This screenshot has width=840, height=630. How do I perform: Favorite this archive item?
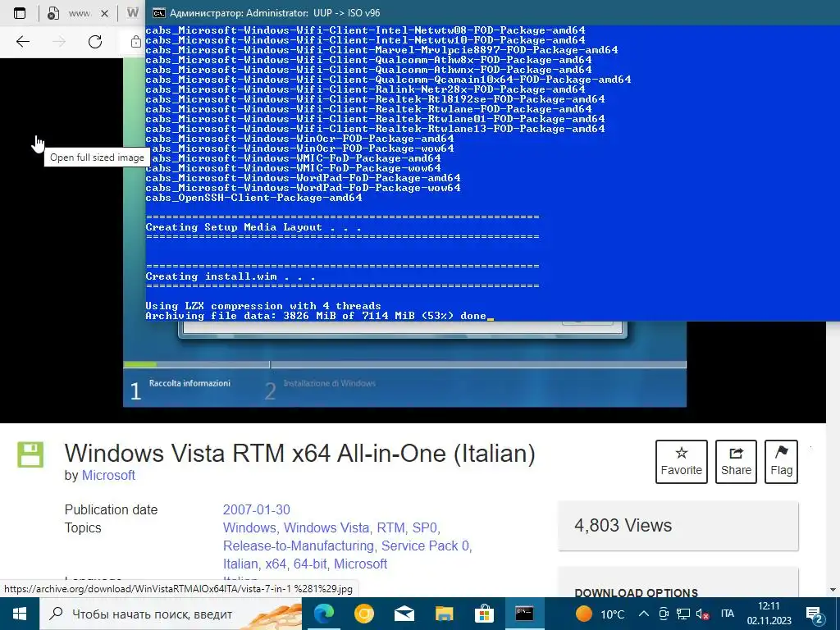[681, 461]
